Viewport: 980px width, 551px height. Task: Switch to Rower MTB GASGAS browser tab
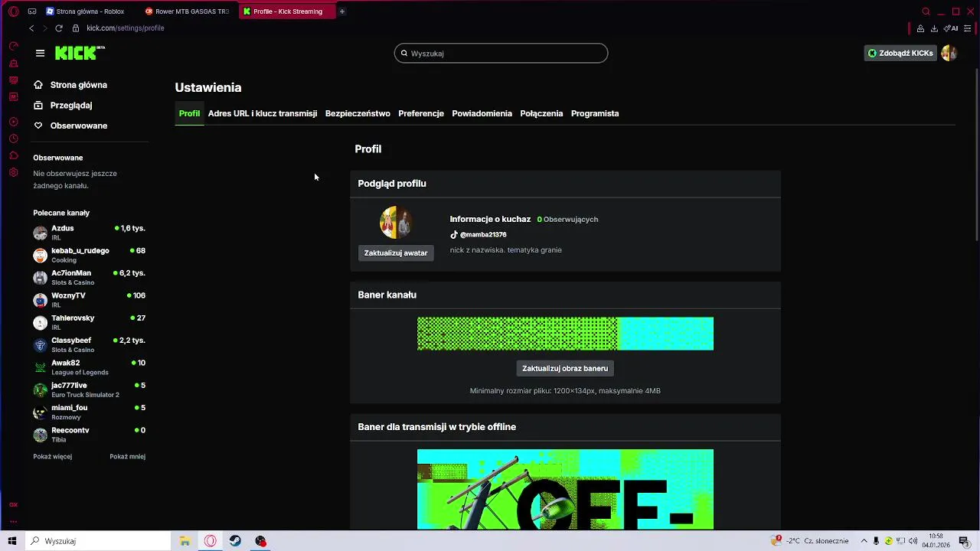[x=188, y=11]
